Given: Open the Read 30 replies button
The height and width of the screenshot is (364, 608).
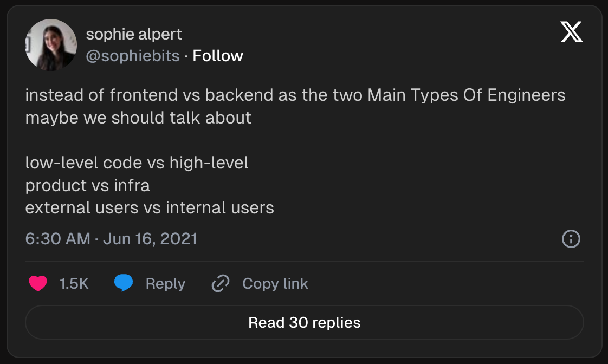Looking at the screenshot, I should tap(305, 322).
